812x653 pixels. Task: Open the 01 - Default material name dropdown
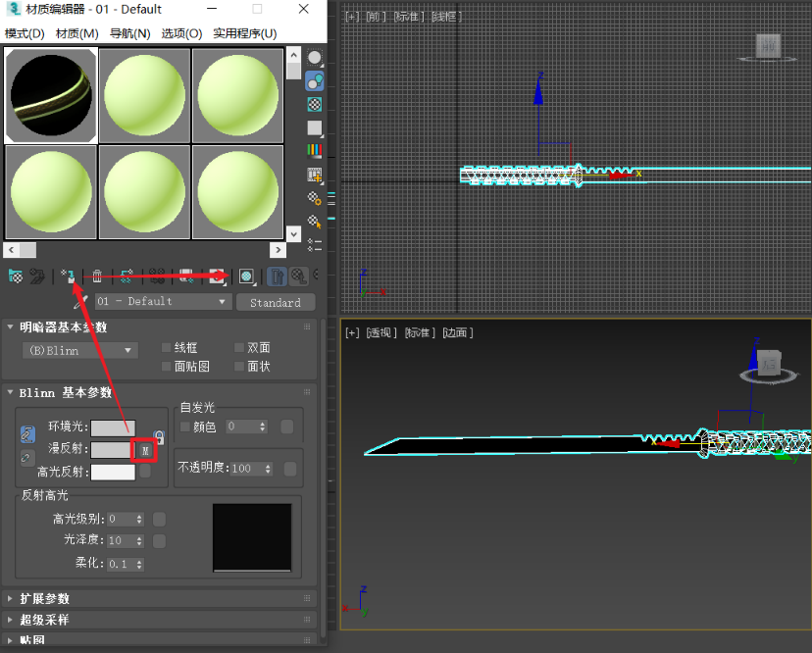click(162, 302)
